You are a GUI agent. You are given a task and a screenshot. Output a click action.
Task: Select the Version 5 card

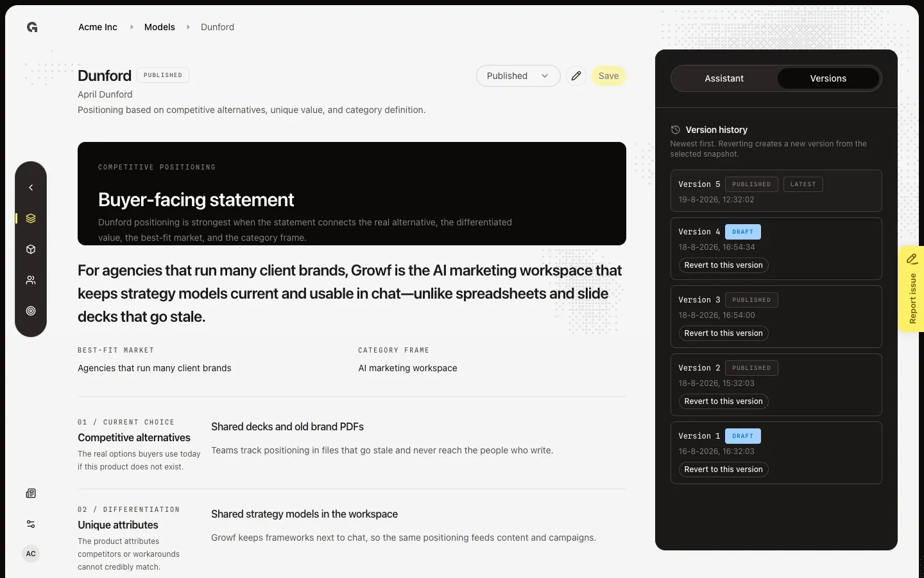[776, 191]
